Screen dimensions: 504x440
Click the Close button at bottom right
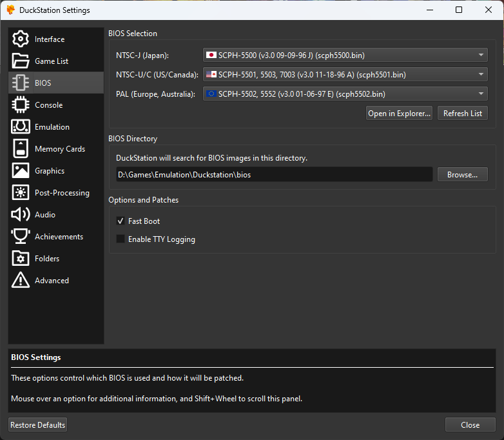[x=470, y=425]
